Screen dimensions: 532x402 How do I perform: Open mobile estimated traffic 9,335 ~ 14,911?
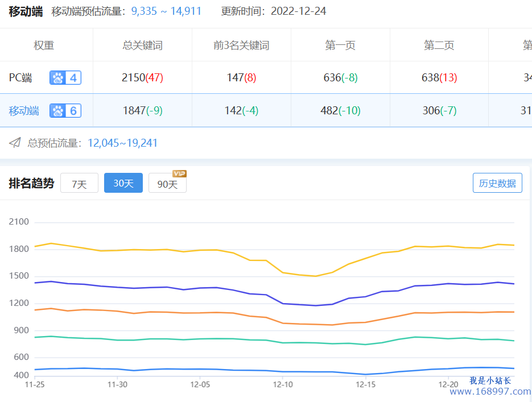(x=166, y=11)
